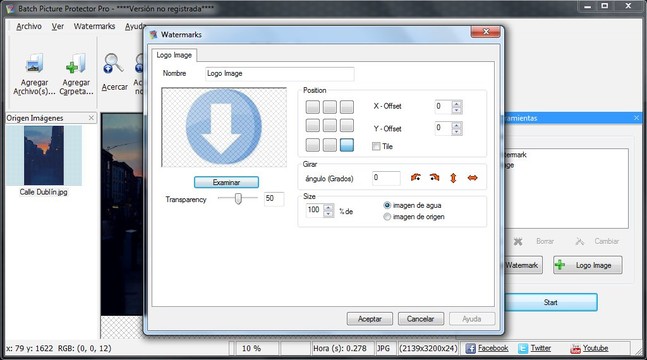The height and width of the screenshot is (360, 647).
Task: Click the Nombre field containing Logo Image
Action: pyautogui.click(x=280, y=73)
